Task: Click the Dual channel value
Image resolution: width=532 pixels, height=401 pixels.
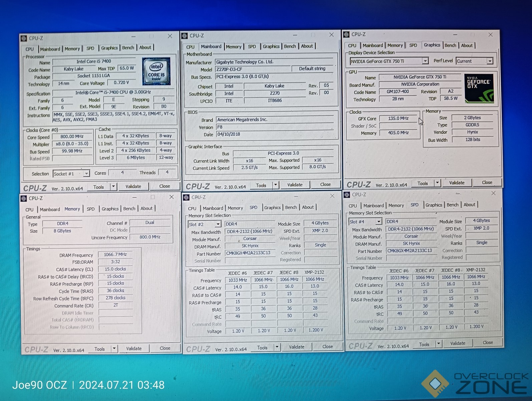Action: (x=150, y=223)
